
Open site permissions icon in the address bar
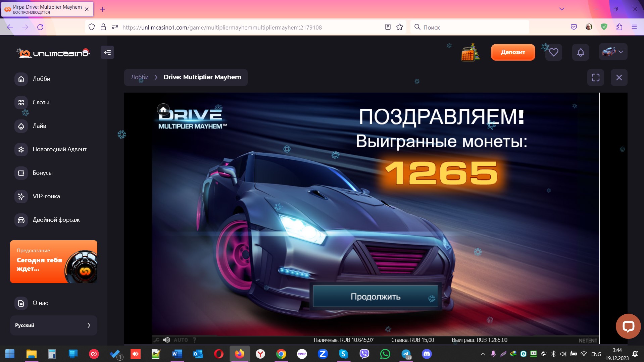click(x=115, y=27)
